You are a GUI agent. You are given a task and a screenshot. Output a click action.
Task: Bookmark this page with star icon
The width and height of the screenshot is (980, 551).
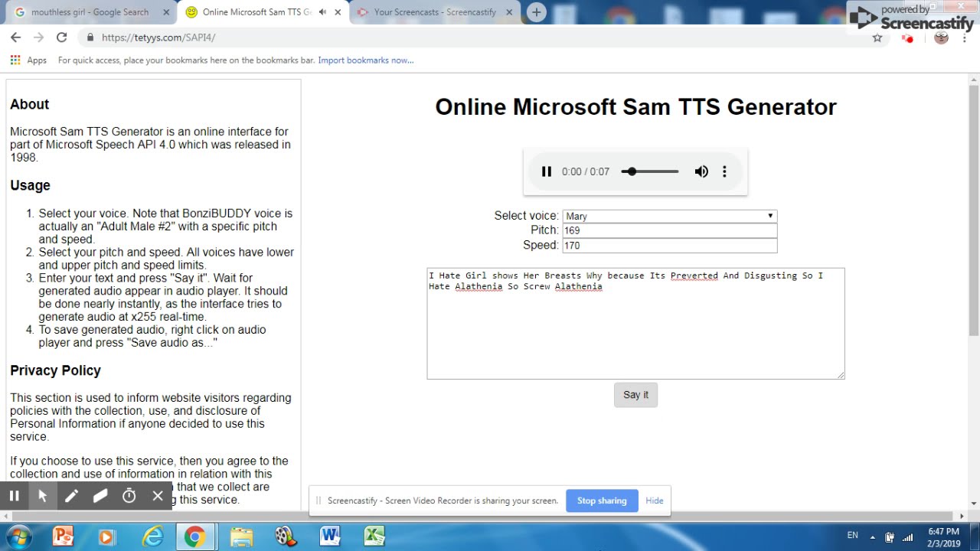[x=877, y=37]
